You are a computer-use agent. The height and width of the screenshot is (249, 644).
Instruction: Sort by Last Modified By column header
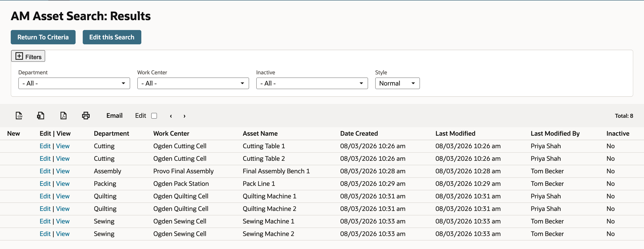(555, 134)
